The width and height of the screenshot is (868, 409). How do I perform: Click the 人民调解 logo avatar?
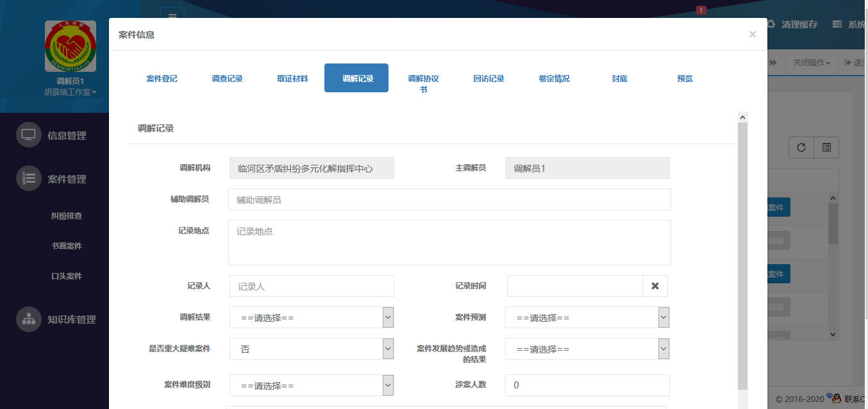(x=71, y=46)
